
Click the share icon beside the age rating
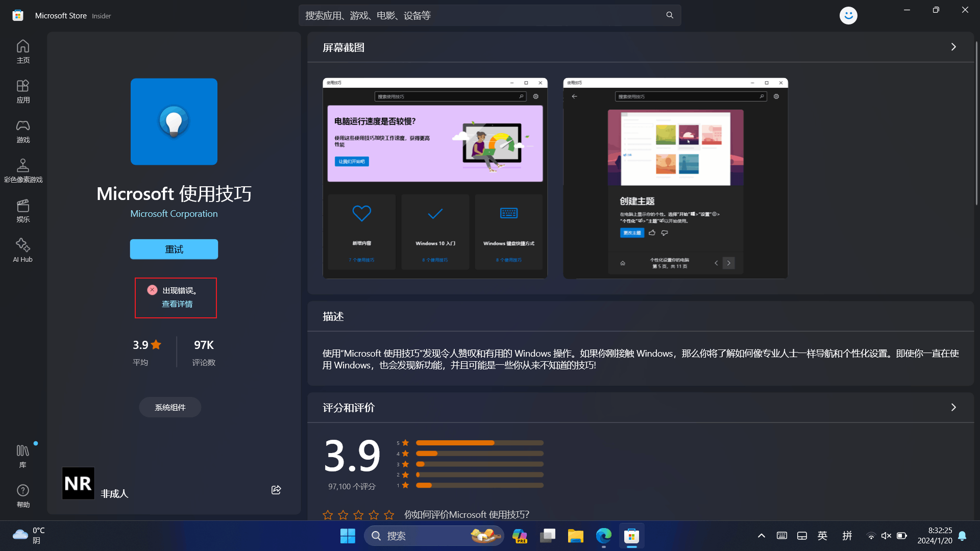(276, 490)
